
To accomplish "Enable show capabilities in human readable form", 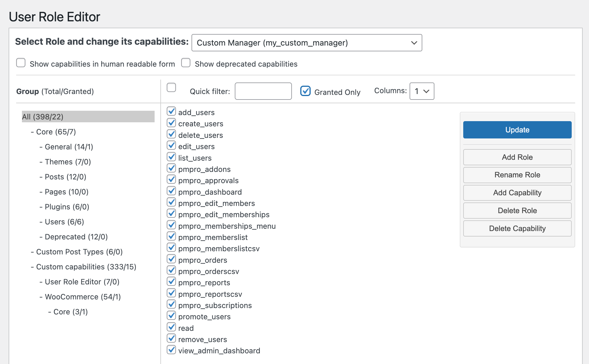I will pyautogui.click(x=21, y=62).
